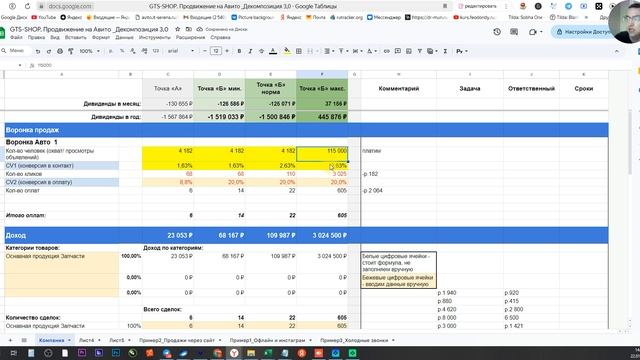Open the horizontal align dropdown
This screenshot has height=360, width=640.
click(x=329, y=51)
